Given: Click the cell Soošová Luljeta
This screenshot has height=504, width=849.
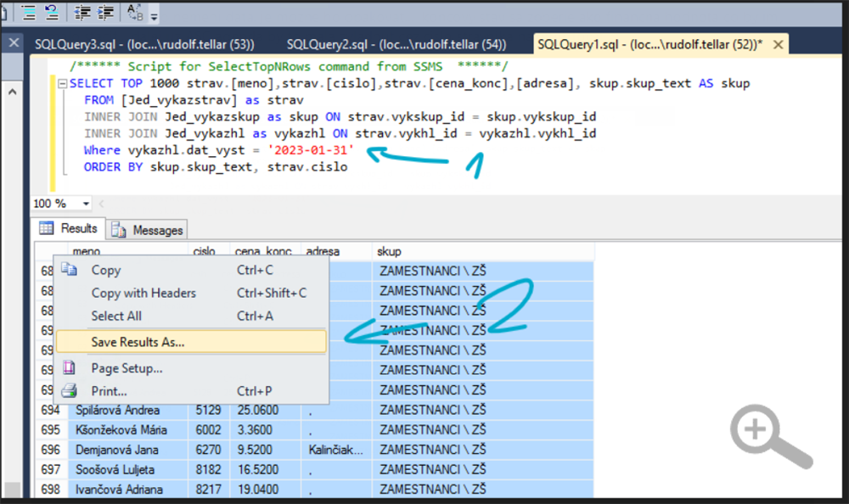Looking at the screenshot, I should [x=128, y=469].
